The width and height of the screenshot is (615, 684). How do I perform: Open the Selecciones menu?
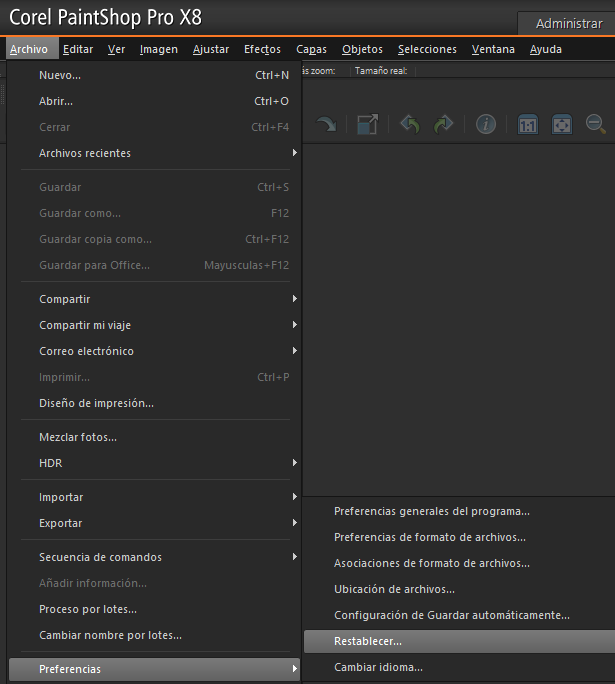(427, 49)
